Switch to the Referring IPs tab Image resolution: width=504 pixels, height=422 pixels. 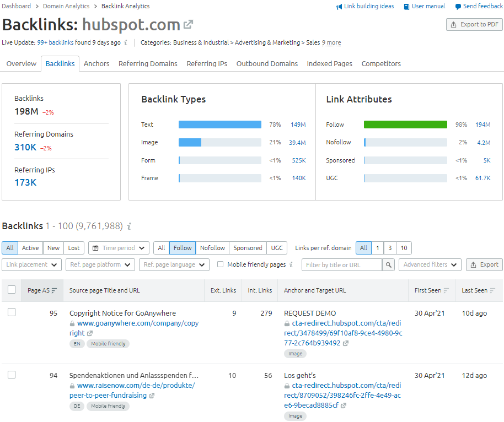pyautogui.click(x=207, y=63)
